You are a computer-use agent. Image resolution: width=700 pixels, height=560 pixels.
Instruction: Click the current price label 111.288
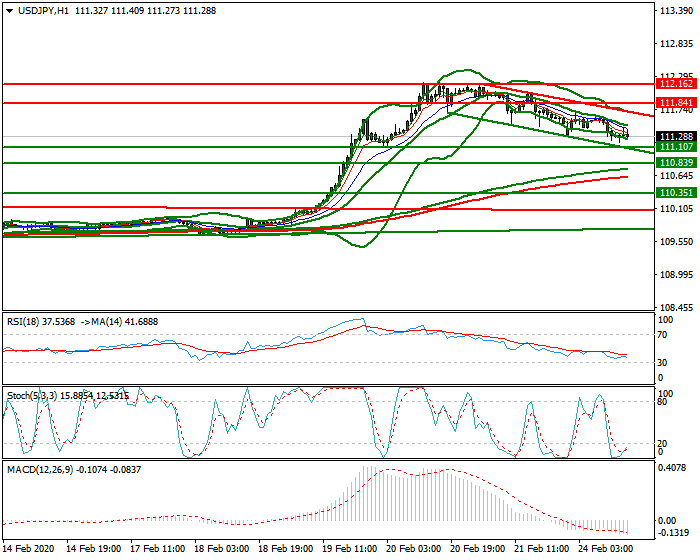click(x=676, y=137)
